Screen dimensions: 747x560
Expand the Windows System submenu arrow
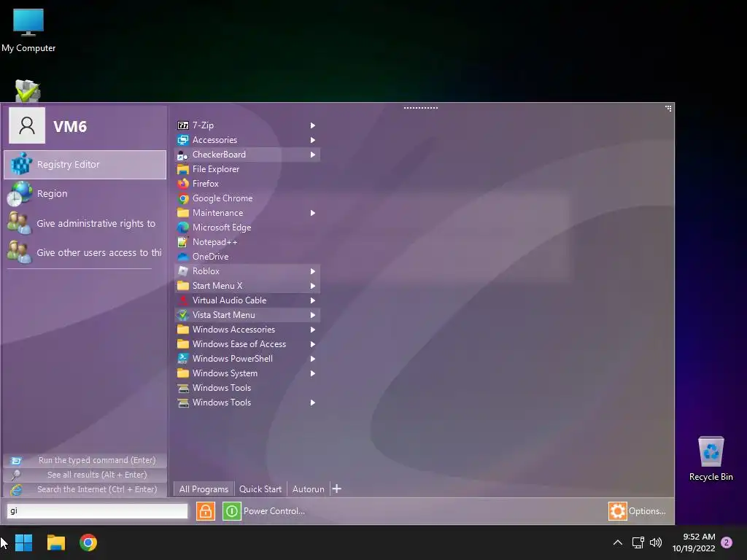(x=313, y=373)
